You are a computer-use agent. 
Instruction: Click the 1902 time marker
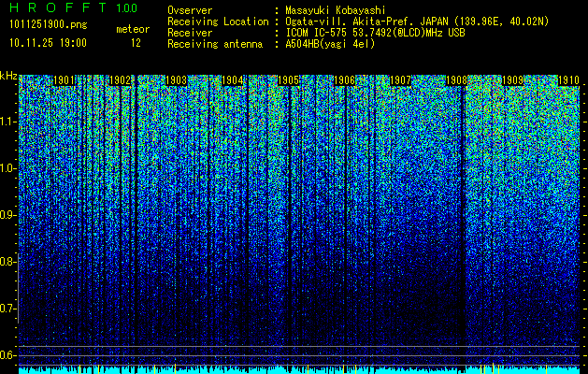coord(120,80)
